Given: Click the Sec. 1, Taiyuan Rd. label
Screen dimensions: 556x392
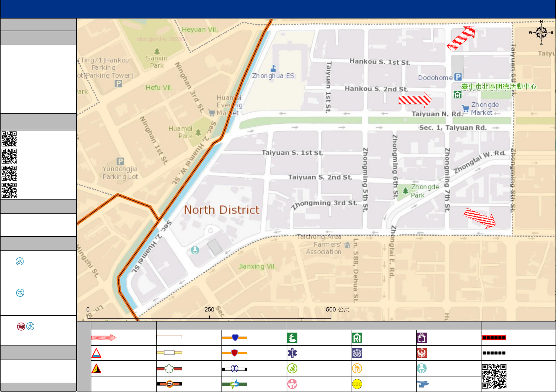Looking at the screenshot, I should point(453,128).
